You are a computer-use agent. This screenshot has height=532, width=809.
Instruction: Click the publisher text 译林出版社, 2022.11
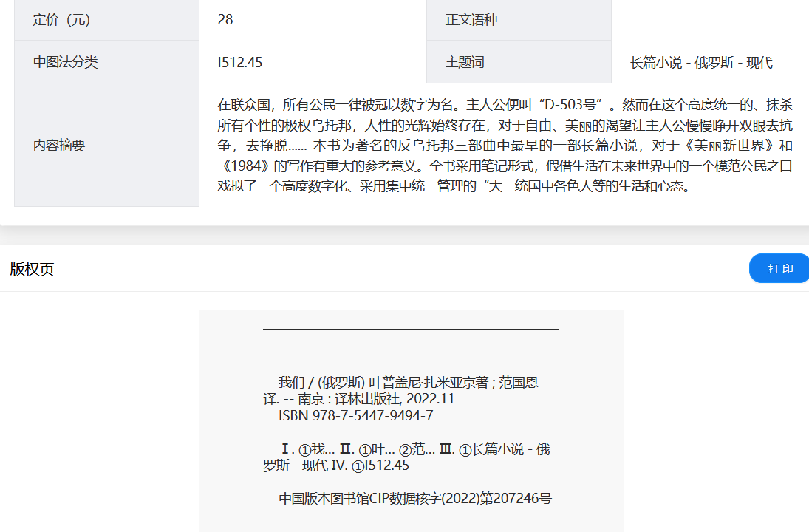coord(395,399)
